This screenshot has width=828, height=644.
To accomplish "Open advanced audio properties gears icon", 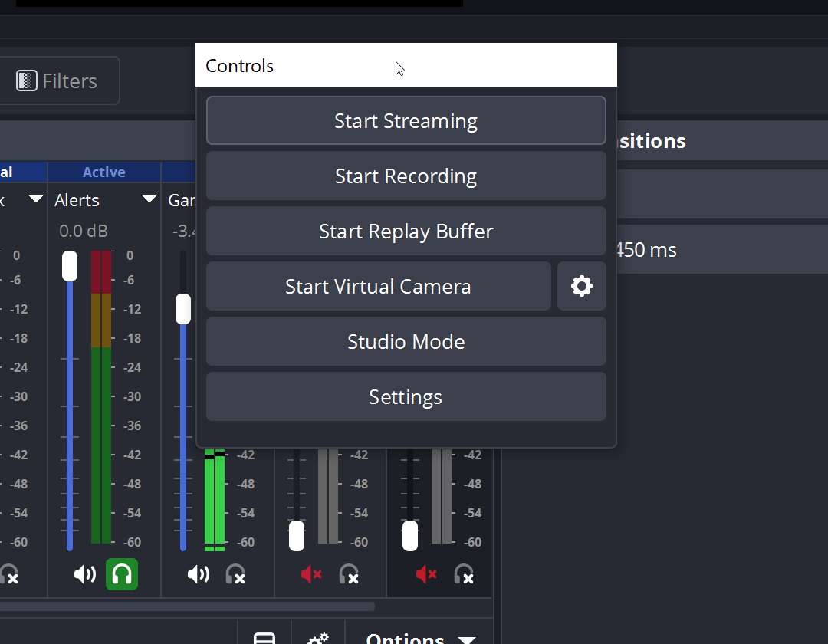I will (318, 639).
